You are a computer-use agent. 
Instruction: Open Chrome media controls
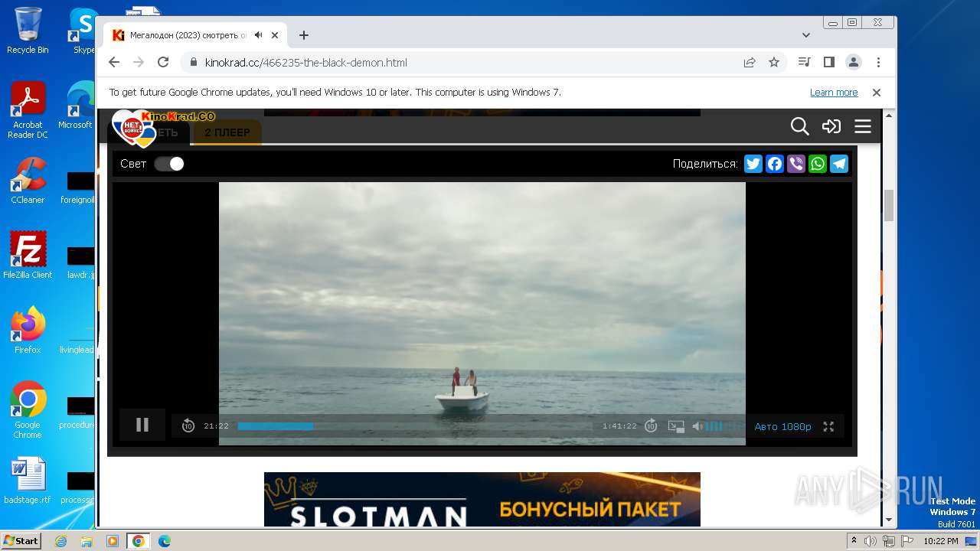pos(804,63)
